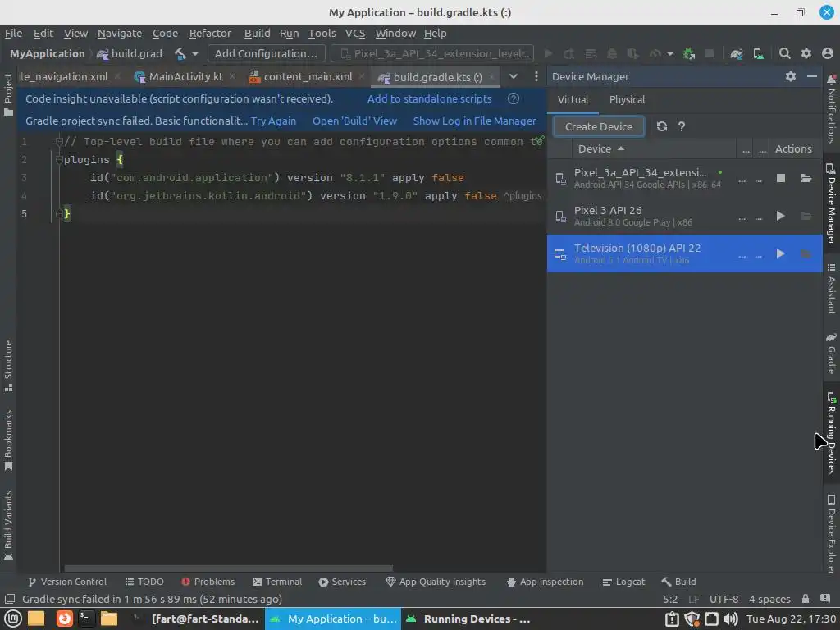Launch the Pixel 3 API 26 emulator

pyautogui.click(x=781, y=216)
